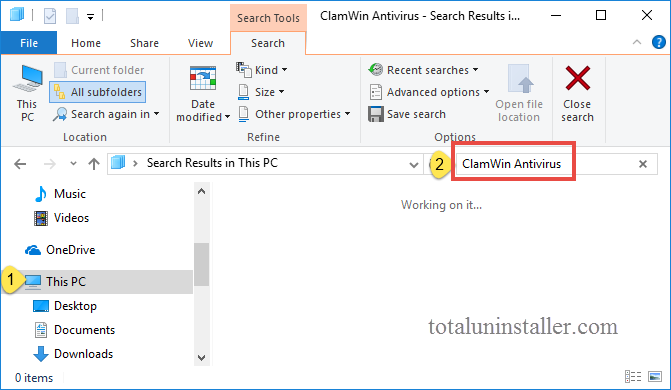Viewport: 671px width, 390px height.
Task: Open the File menu tab
Action: (29, 43)
